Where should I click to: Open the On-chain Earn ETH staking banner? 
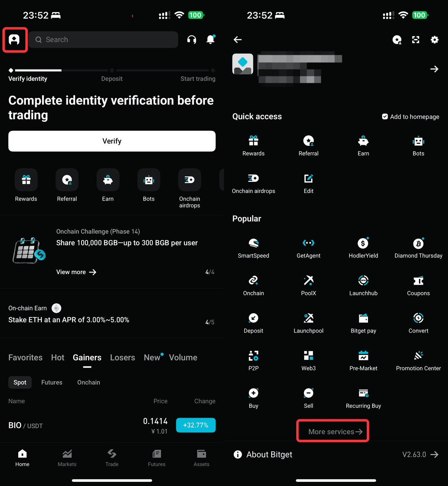112,314
